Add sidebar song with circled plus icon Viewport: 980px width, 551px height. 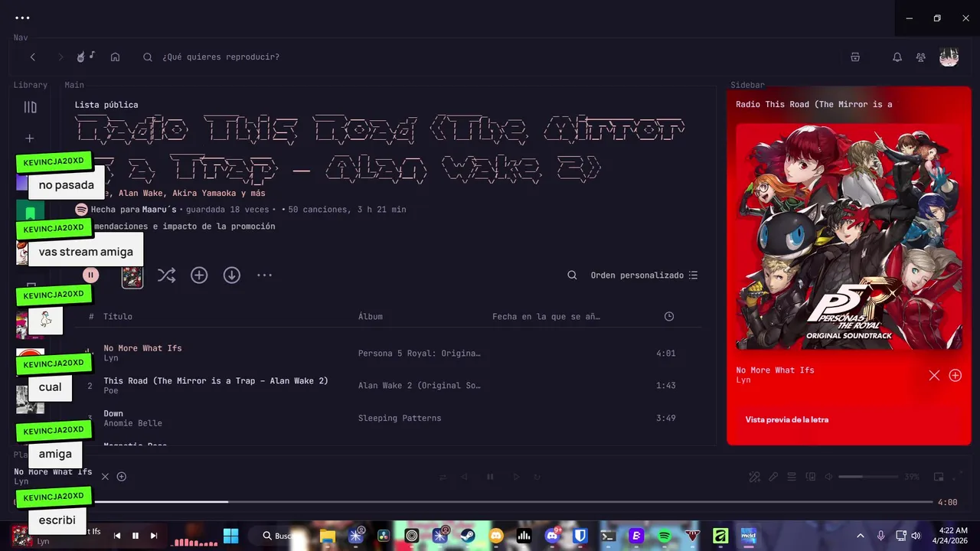pyautogui.click(x=955, y=375)
